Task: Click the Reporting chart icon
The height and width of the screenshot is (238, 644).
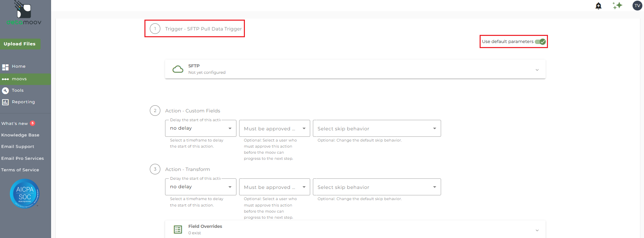Action: point(5,102)
